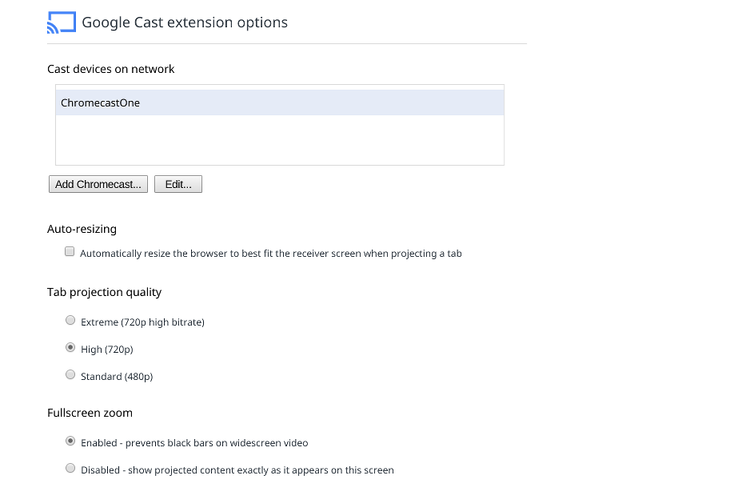Open the Edit... button for devices
Viewport: 750px width, 500px height.
[x=178, y=184]
